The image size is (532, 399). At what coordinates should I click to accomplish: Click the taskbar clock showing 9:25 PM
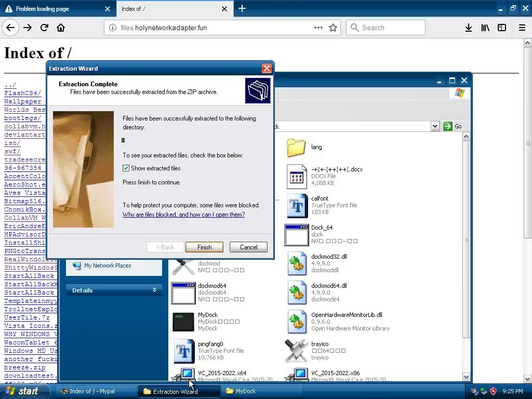(x=513, y=391)
